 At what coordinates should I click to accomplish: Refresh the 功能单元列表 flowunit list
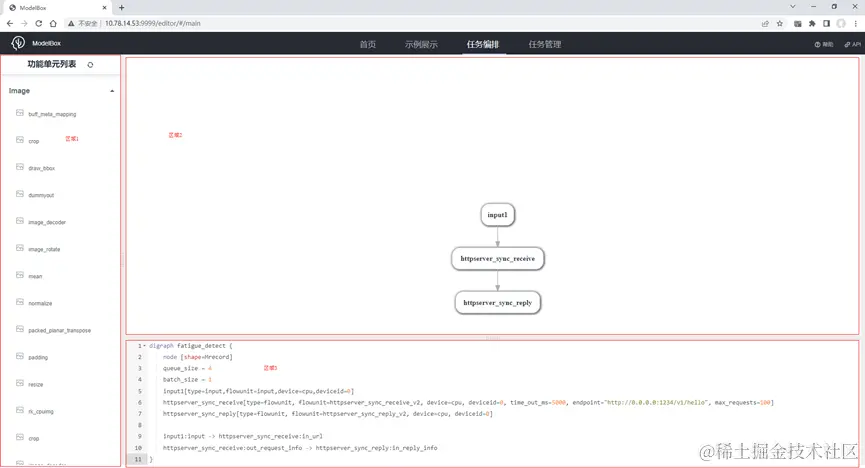[x=90, y=65]
